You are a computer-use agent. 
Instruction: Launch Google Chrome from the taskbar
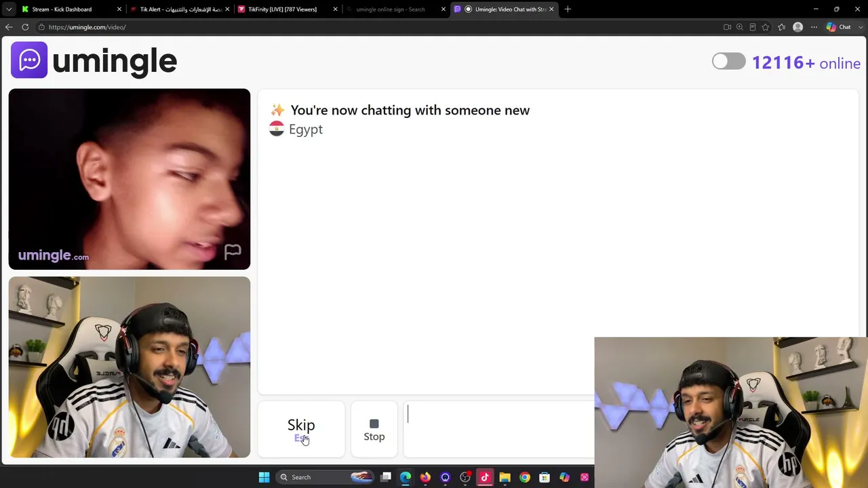pyautogui.click(x=525, y=477)
